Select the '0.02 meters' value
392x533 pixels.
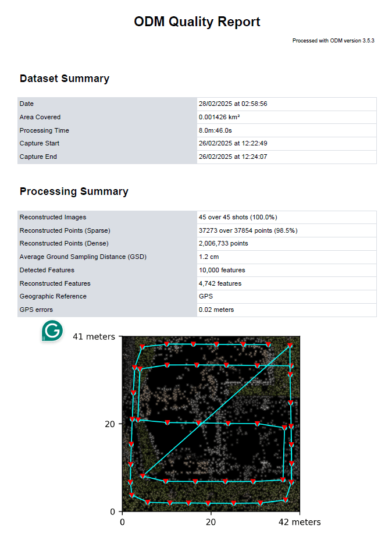216,310
